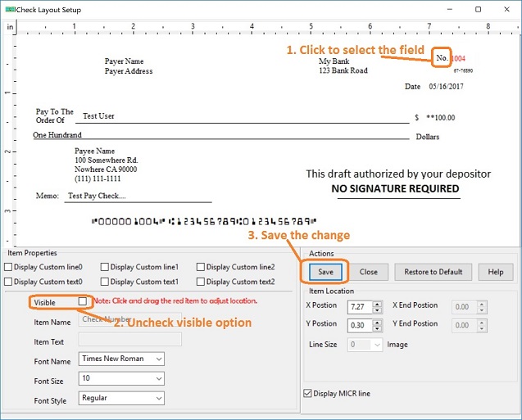This screenshot has width=522, height=420.
Task: Select the (111) 111-1111 phone line
Action: [98, 178]
